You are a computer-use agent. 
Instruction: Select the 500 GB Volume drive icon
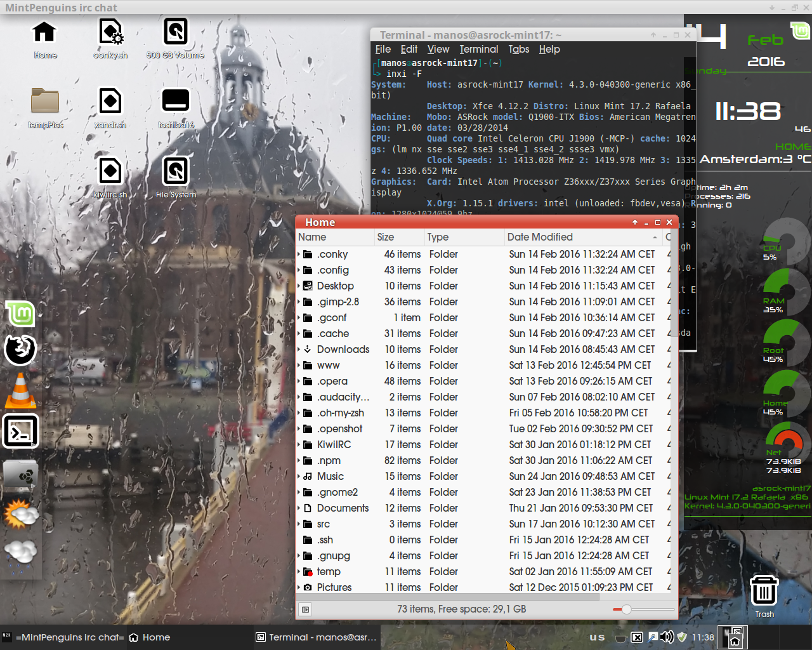pos(175,32)
